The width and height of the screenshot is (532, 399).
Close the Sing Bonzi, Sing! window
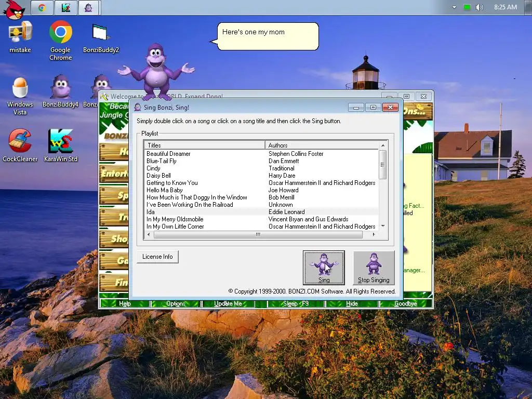(390, 107)
